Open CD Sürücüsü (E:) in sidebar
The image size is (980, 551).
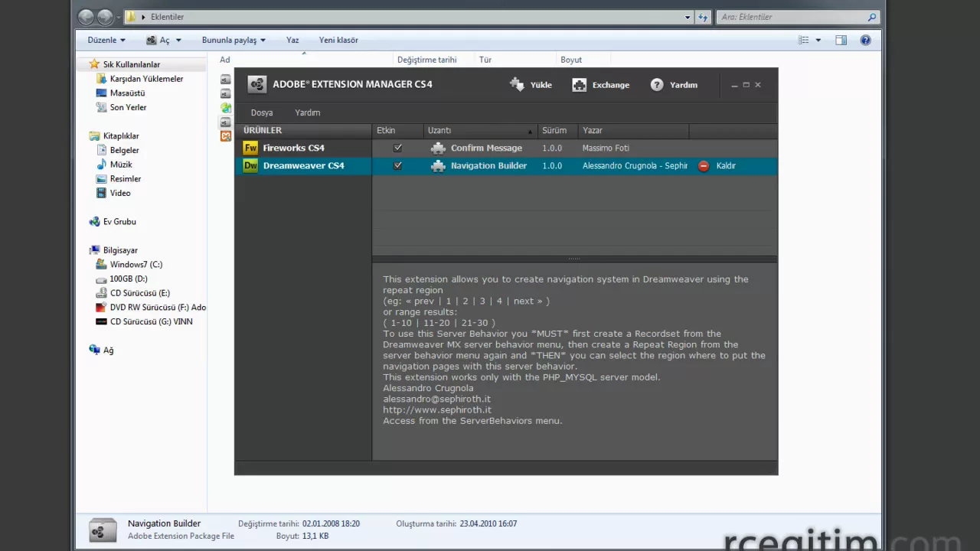139,293
